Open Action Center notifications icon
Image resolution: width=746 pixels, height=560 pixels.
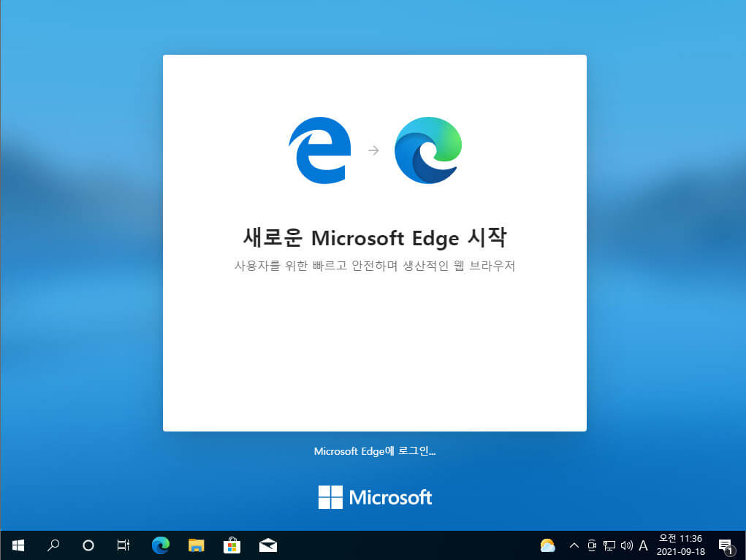click(x=726, y=546)
